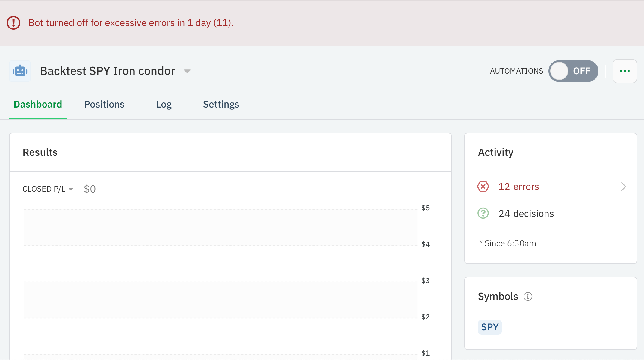Image resolution: width=644 pixels, height=360 pixels.
Task: Click the 12 errors link
Action: [x=518, y=186]
